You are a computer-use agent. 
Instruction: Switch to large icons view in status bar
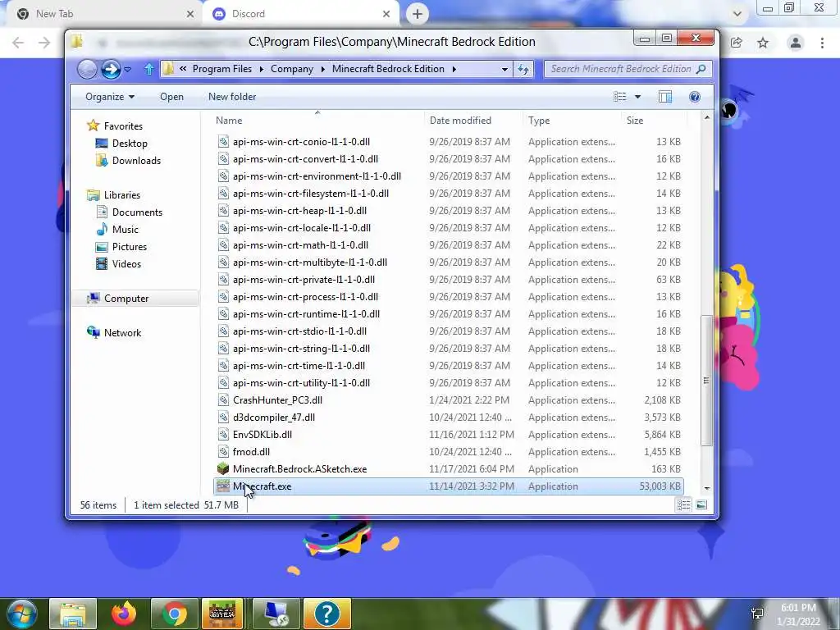point(701,505)
